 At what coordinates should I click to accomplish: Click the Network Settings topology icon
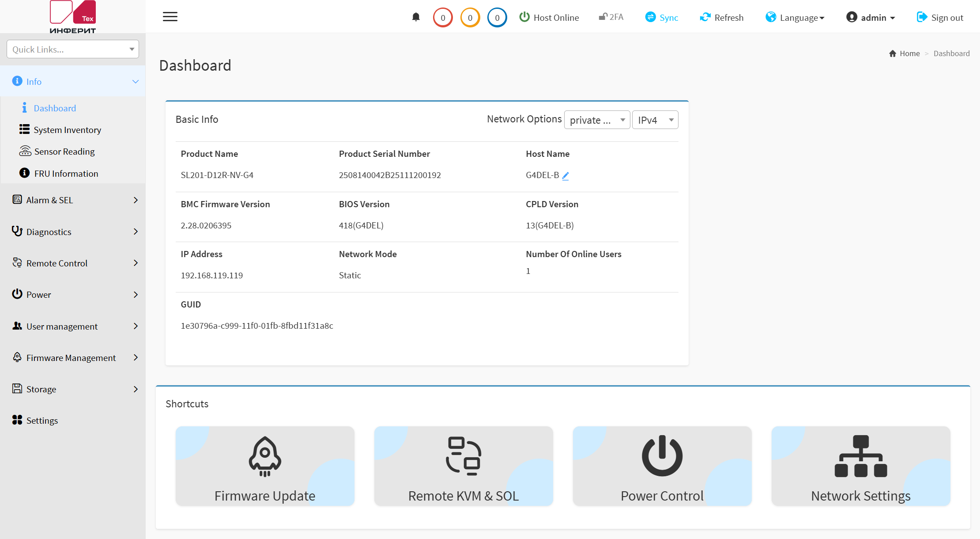tap(861, 456)
